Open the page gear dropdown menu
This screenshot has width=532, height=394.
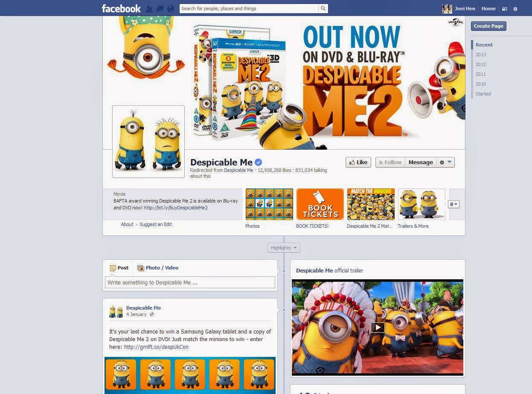click(x=445, y=162)
